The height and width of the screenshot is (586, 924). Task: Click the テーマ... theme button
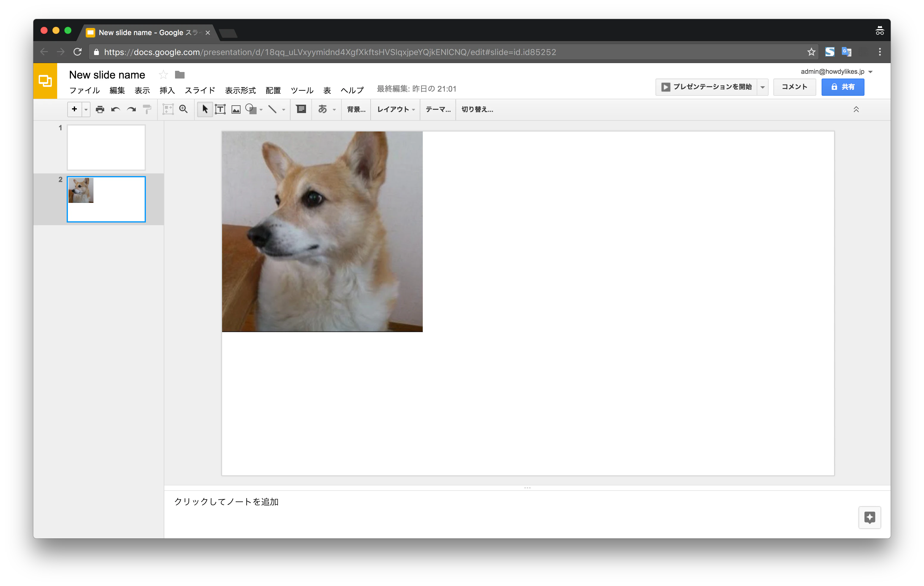tap(438, 109)
